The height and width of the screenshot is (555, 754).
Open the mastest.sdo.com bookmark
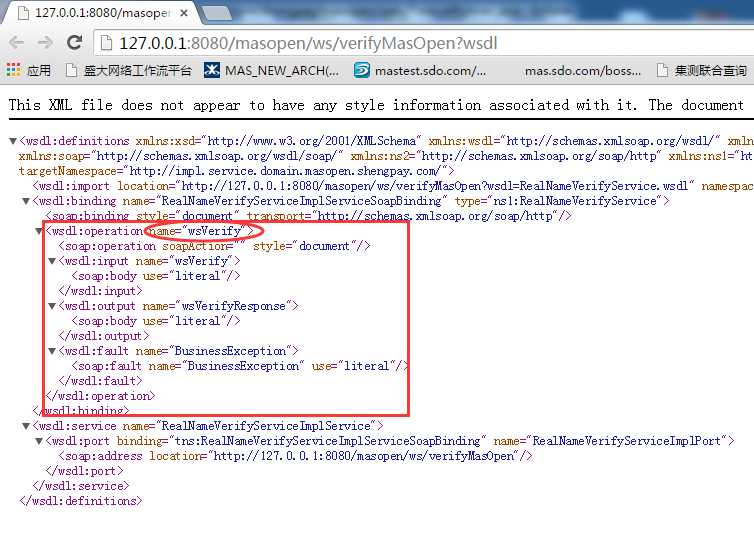point(420,71)
